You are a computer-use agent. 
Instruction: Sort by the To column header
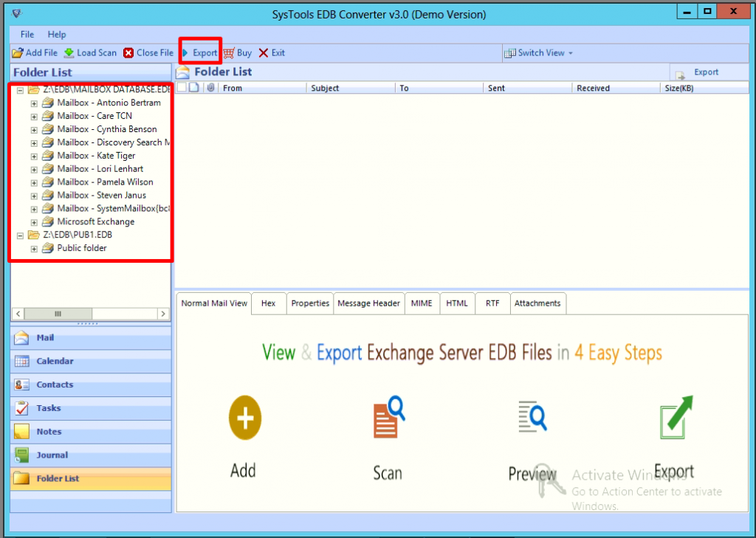[439, 89]
